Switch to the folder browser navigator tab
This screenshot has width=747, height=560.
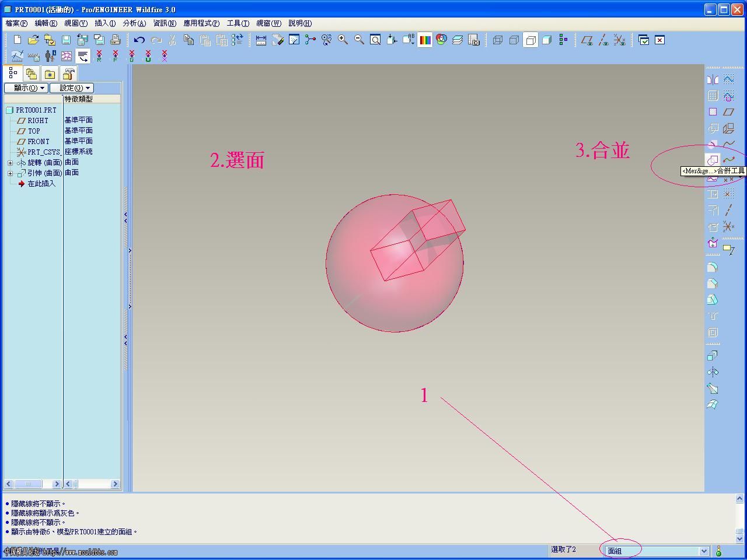pos(32,74)
